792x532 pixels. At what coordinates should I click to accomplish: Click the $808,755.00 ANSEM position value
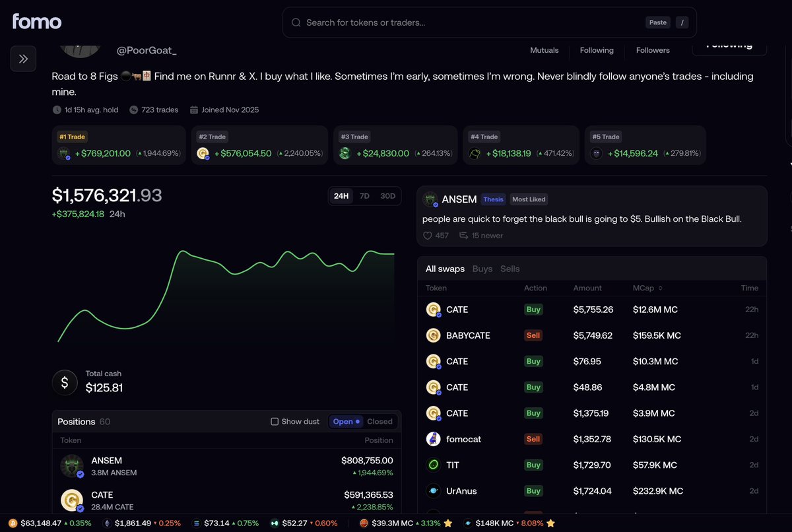tap(367, 461)
